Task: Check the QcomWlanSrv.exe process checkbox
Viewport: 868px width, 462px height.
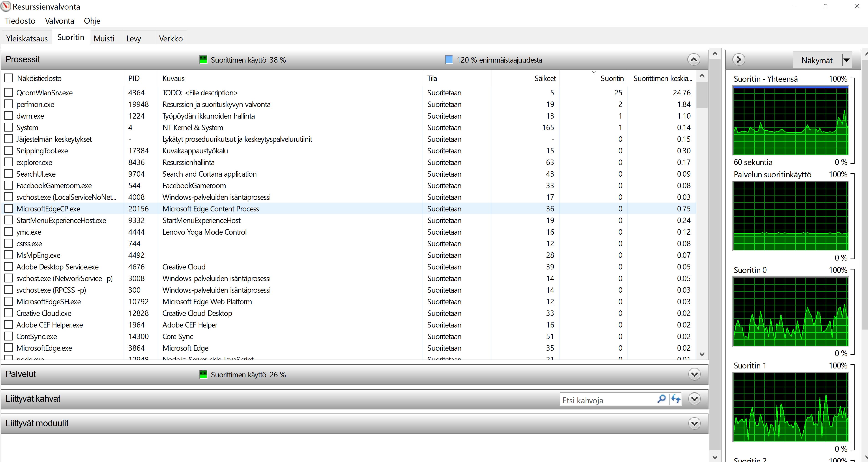Action: pyautogui.click(x=9, y=92)
